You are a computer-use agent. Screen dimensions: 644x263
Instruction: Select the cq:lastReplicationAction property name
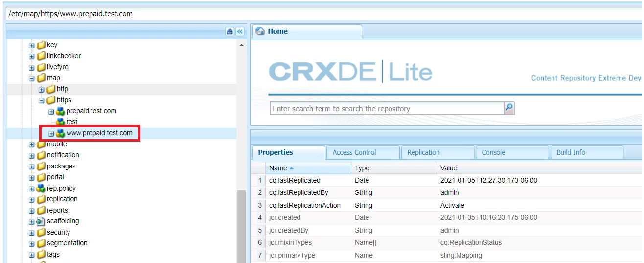(x=305, y=205)
